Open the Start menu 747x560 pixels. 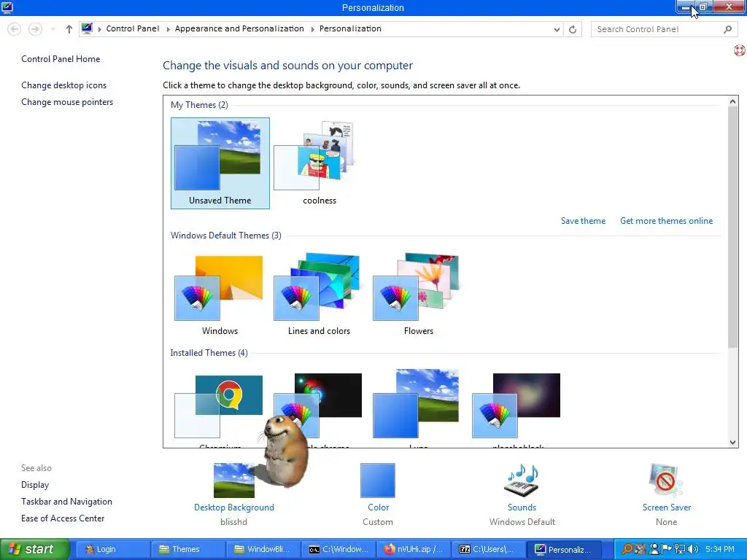pos(34,549)
